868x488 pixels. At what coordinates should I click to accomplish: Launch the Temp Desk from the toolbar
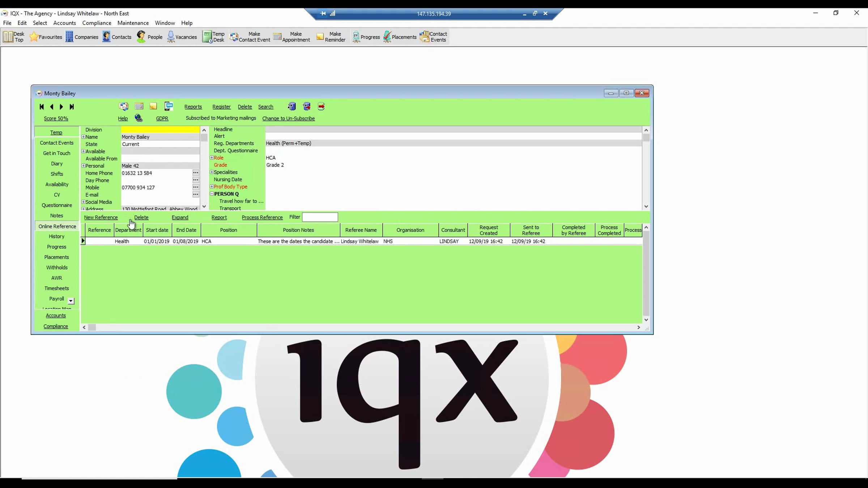214,37
